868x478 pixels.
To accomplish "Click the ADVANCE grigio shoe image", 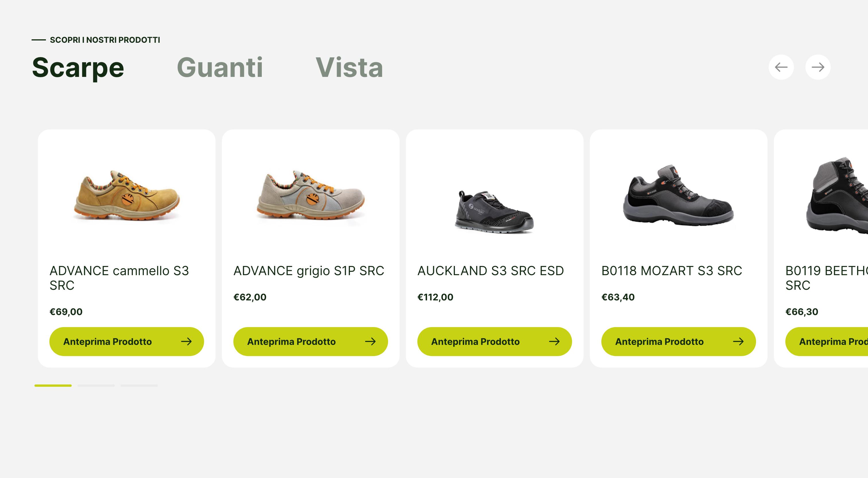I will point(310,195).
